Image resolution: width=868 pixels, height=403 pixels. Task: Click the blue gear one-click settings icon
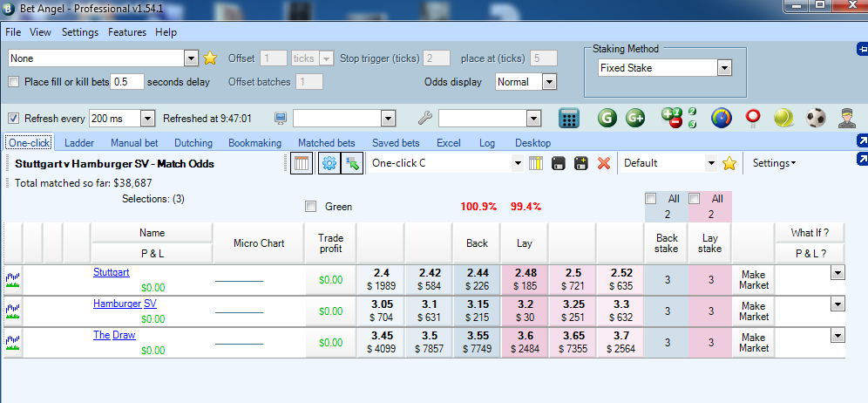pos(329,163)
